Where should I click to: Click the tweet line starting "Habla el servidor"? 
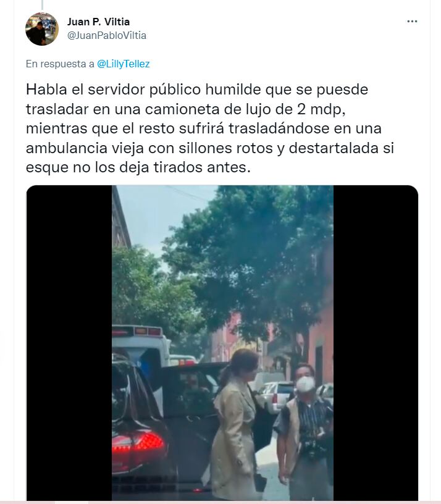click(x=196, y=90)
